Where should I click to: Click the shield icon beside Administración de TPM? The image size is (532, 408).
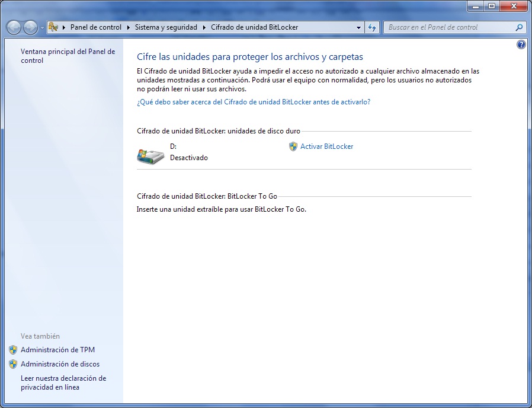[x=13, y=350]
